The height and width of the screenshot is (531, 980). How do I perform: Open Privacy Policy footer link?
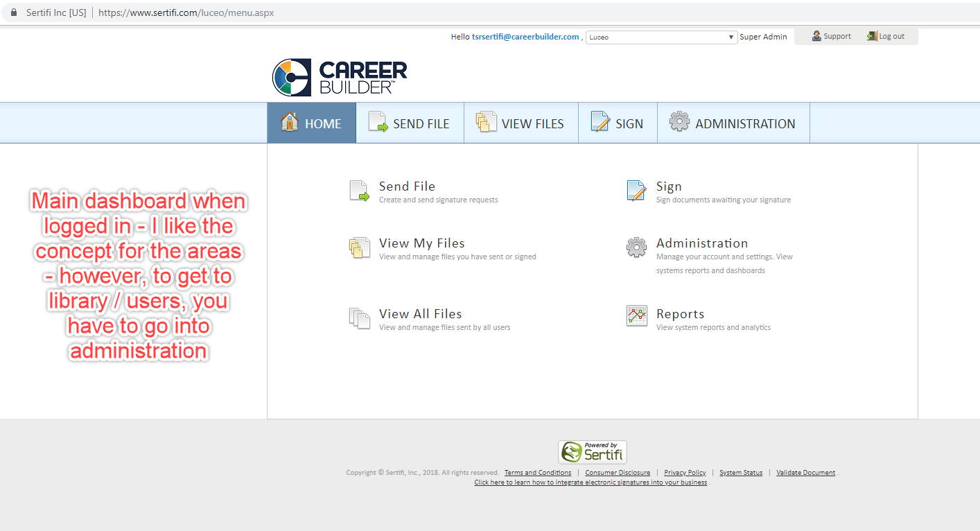tap(685, 473)
